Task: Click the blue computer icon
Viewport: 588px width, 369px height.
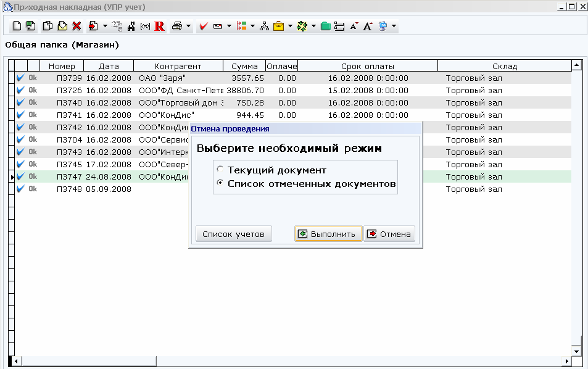Action: [383, 26]
